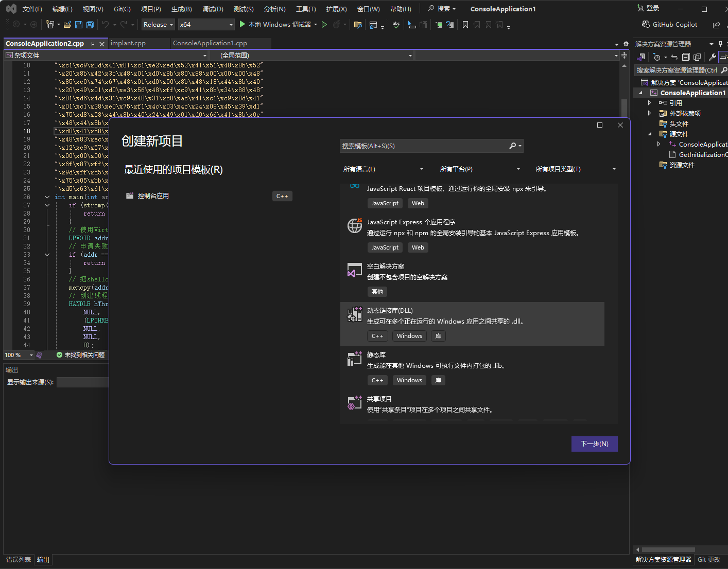Select the 资源文件 folder in Solution Explorer
This screenshot has width=728, height=569.
click(682, 165)
